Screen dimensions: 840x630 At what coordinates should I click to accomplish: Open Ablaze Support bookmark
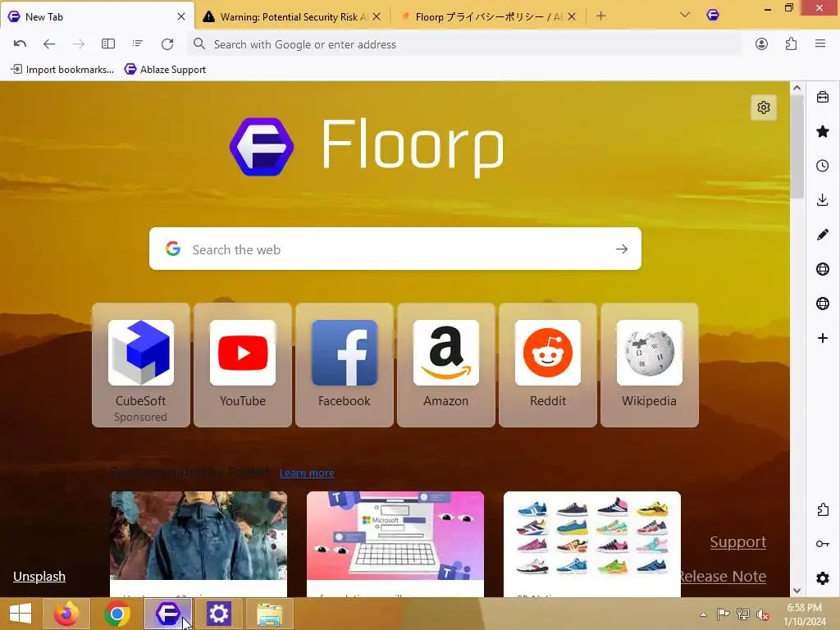coord(165,69)
